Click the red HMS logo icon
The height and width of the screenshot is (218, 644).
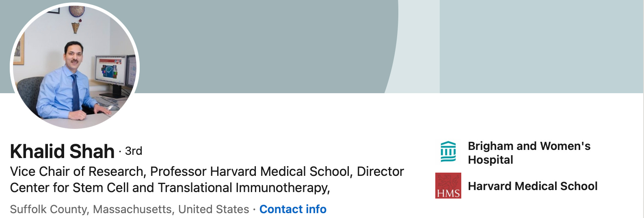click(448, 186)
